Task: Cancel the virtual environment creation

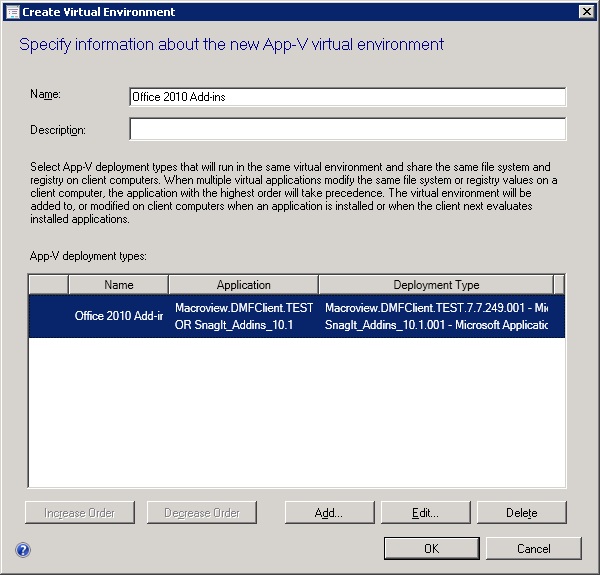Action: 533,548
